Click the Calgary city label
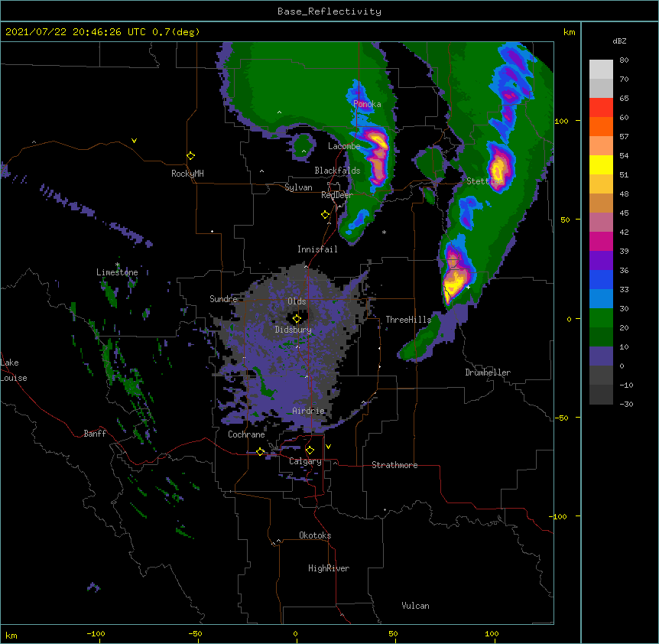The image size is (659, 644). point(305,461)
